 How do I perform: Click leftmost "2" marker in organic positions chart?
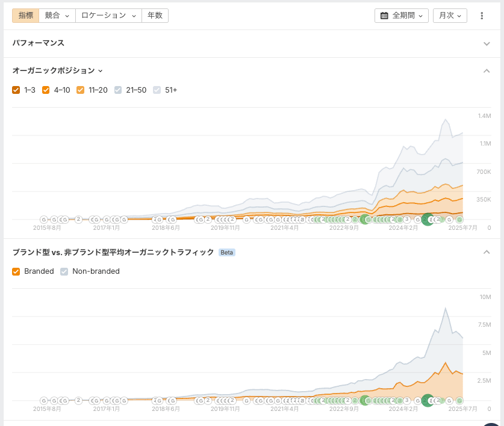click(78, 220)
